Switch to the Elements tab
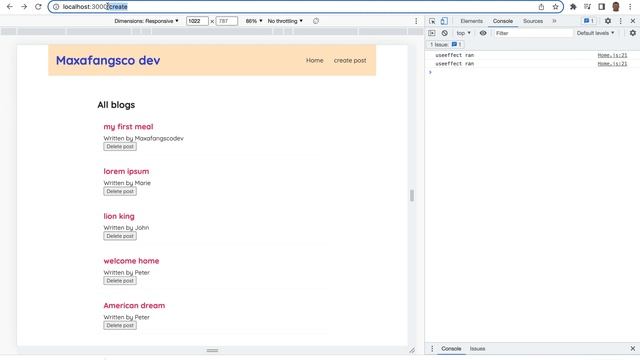The height and width of the screenshot is (360, 640). coord(471,21)
